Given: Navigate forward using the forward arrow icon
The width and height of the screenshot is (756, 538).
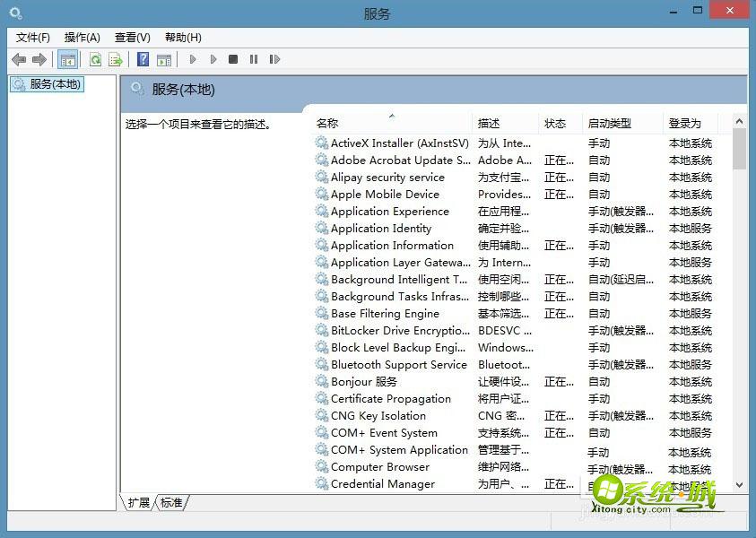Looking at the screenshot, I should [40, 59].
